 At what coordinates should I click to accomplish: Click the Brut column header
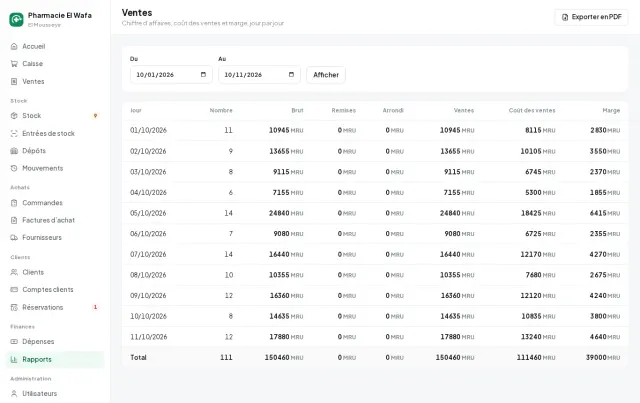[297, 110]
